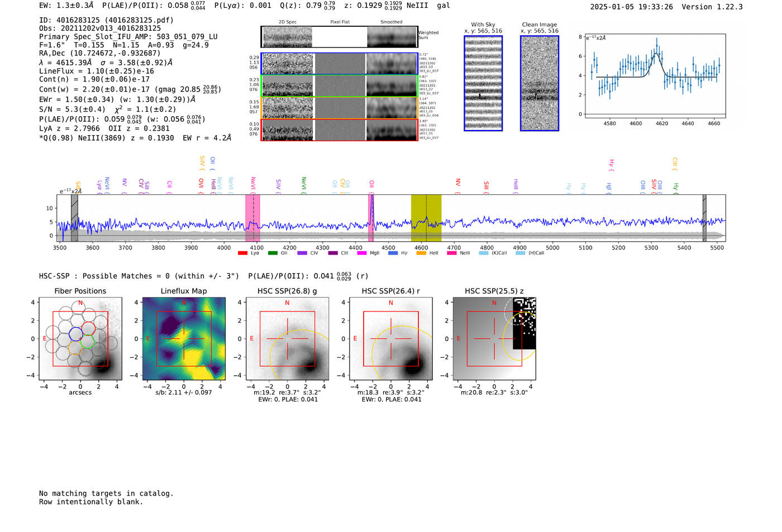The width and height of the screenshot is (782, 532).
Task: Select the Pixel Flat panel in blue-bordered row
Action: pos(340,64)
